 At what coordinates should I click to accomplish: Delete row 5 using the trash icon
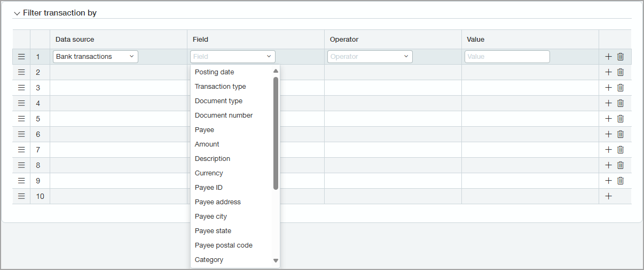pos(621,119)
